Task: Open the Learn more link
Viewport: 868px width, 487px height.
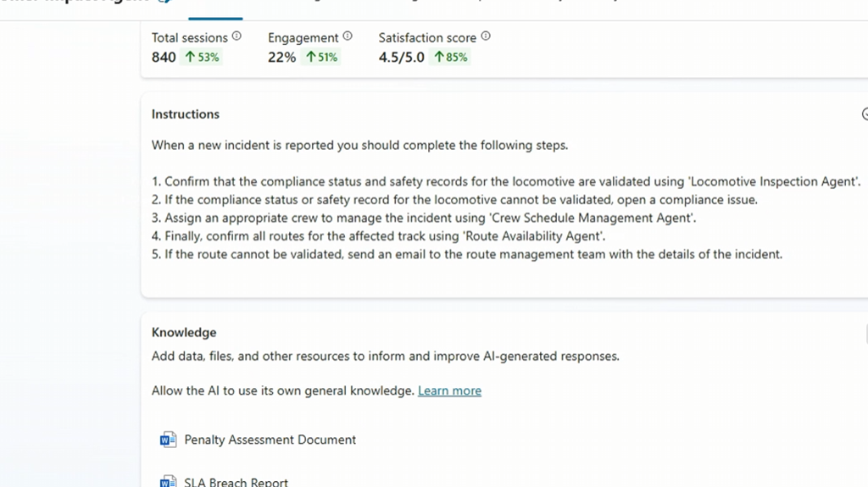Action: [449, 390]
